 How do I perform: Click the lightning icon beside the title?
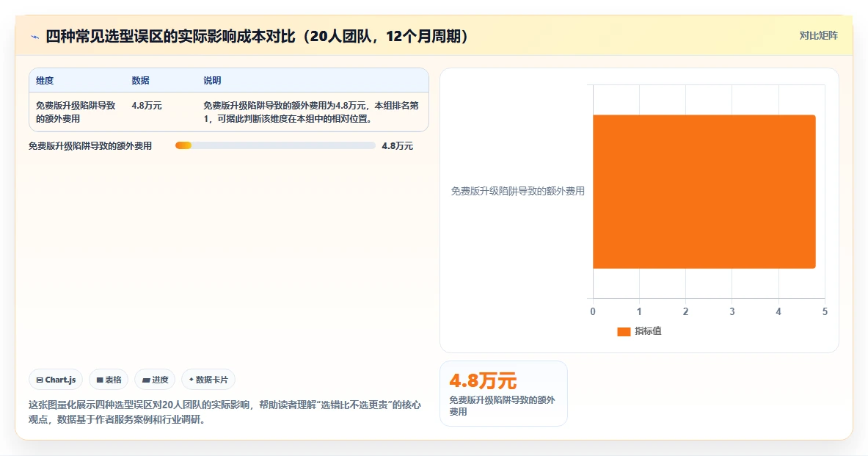pyautogui.click(x=35, y=37)
